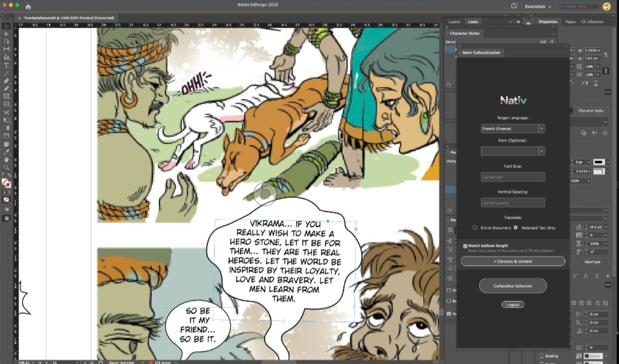Select Entire Document radio button

click(x=475, y=227)
